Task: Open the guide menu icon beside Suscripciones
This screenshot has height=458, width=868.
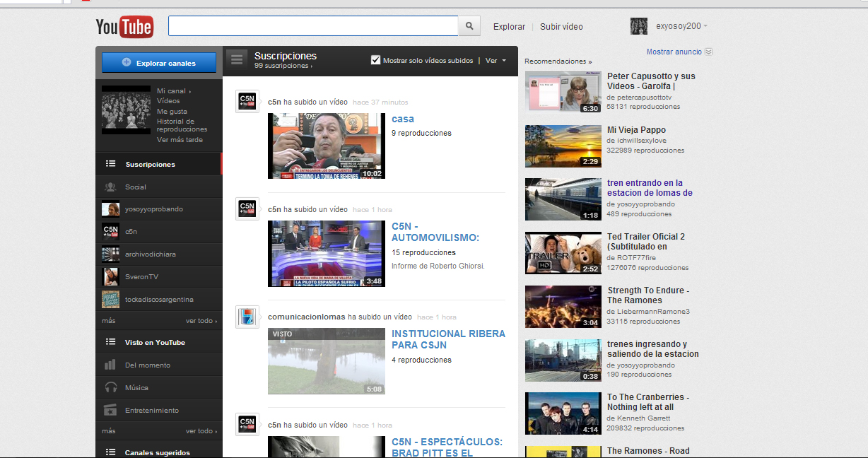Action: 237,60
